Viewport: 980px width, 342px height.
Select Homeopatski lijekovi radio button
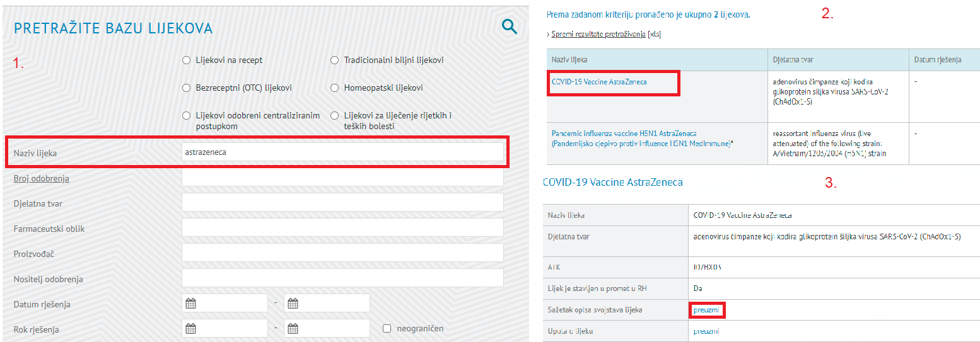coord(335,88)
